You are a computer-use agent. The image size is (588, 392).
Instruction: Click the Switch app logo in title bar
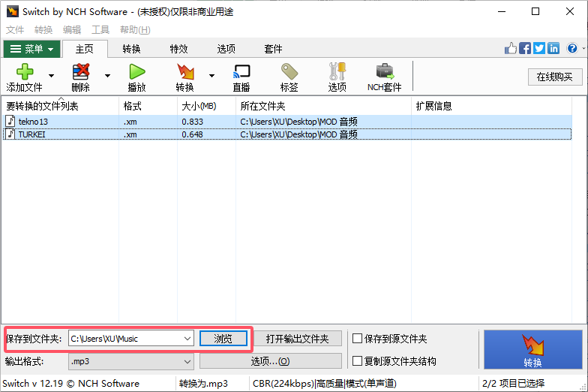pyautogui.click(x=12, y=11)
